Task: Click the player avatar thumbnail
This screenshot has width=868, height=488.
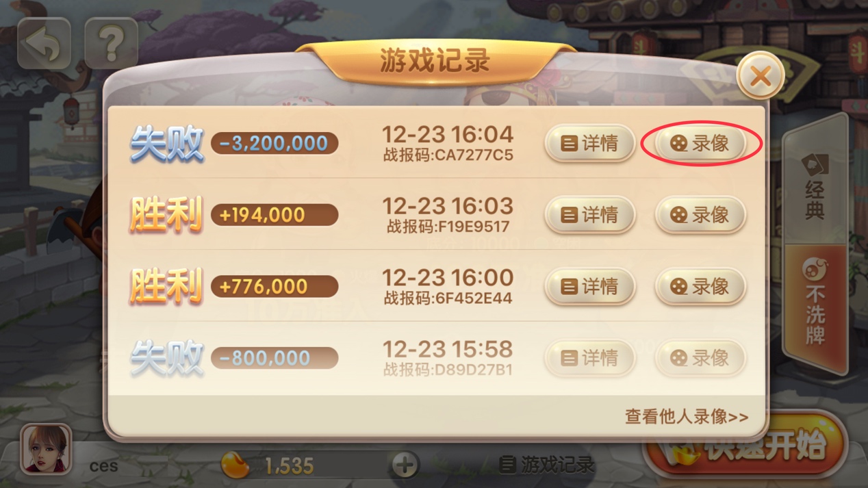Action: (45, 449)
